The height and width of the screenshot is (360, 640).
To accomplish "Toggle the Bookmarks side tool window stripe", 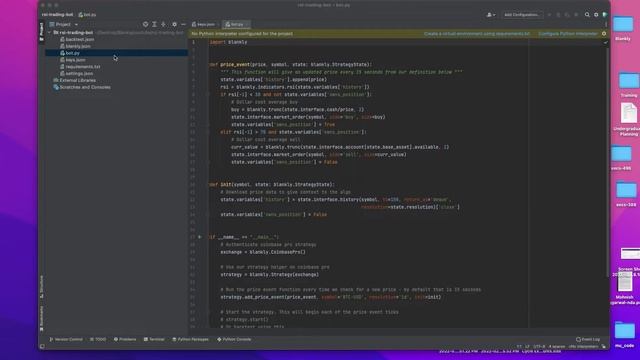I will tap(41, 318).
